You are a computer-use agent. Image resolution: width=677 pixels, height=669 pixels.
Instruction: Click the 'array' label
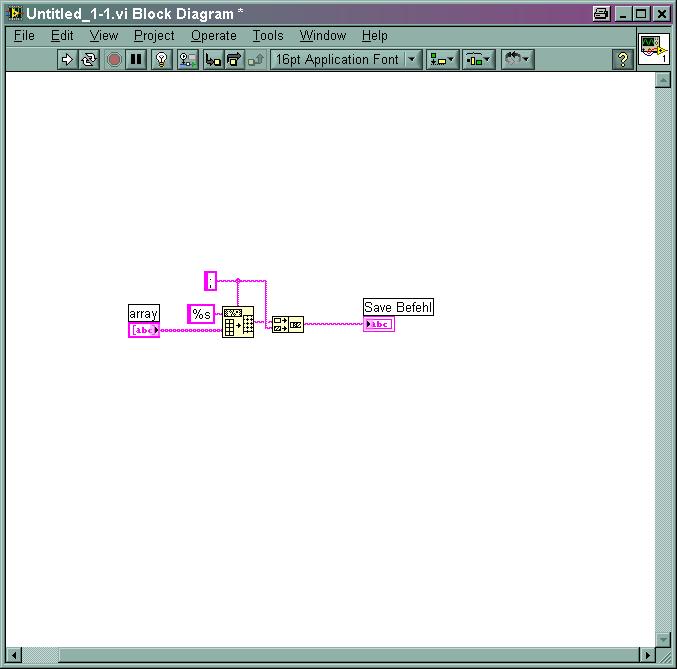(144, 314)
